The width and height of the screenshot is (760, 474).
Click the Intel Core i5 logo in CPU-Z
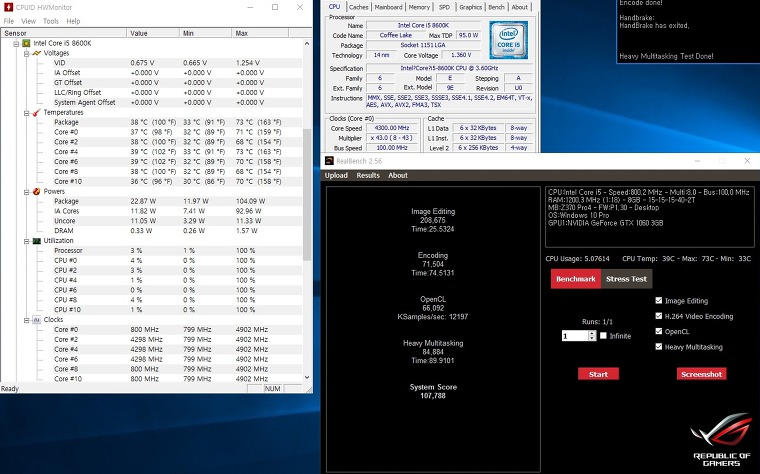508,40
